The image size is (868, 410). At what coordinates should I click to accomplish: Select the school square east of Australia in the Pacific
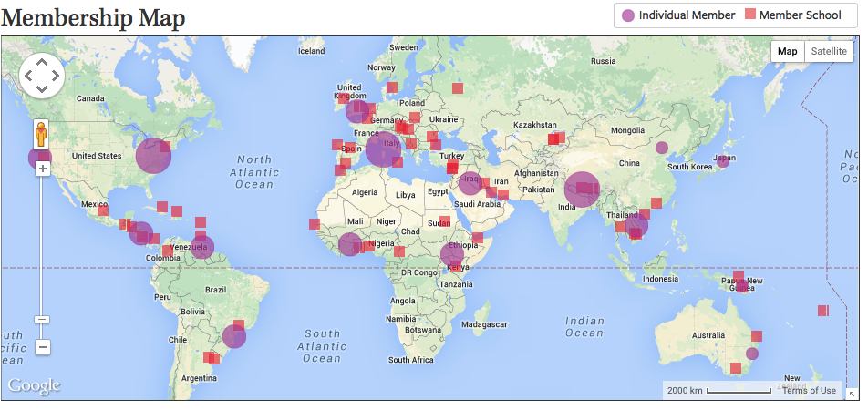[823, 311]
